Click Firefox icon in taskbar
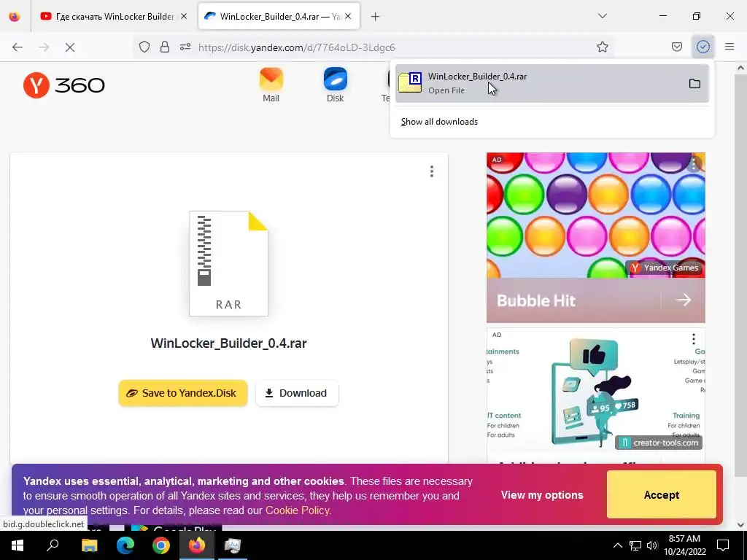 197,545
